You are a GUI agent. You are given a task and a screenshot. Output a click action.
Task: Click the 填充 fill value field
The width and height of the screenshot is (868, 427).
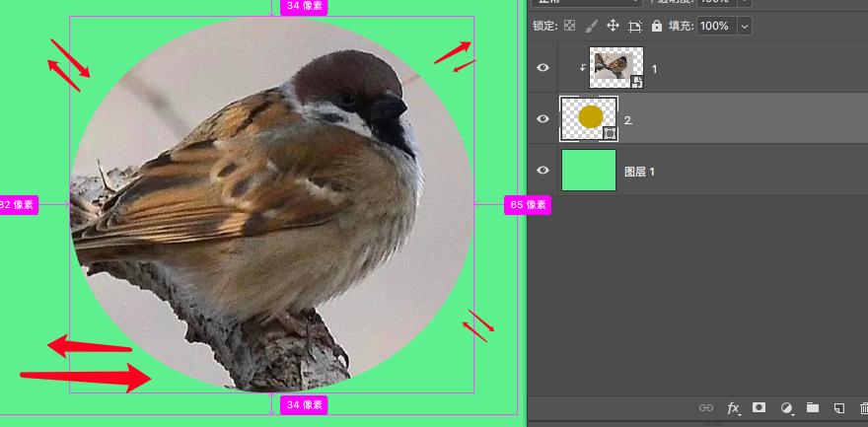pyautogui.click(x=716, y=26)
